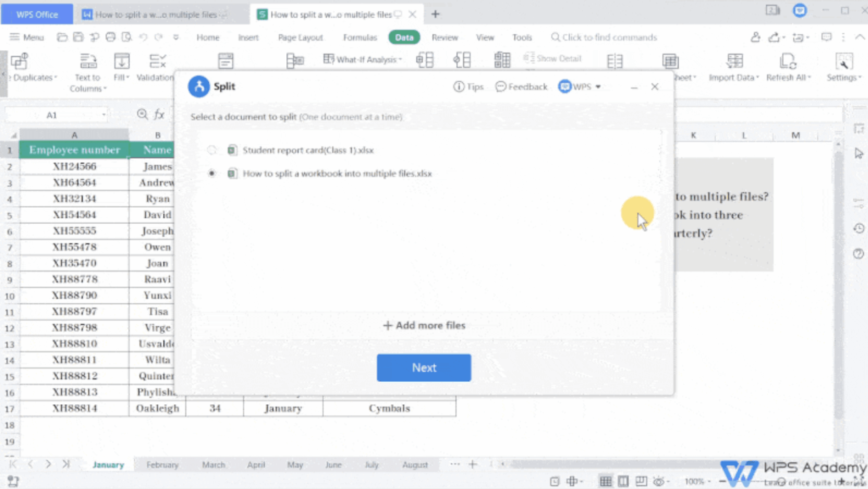The height and width of the screenshot is (489, 868).
Task: Switch to the July sheet tab
Action: tap(372, 465)
